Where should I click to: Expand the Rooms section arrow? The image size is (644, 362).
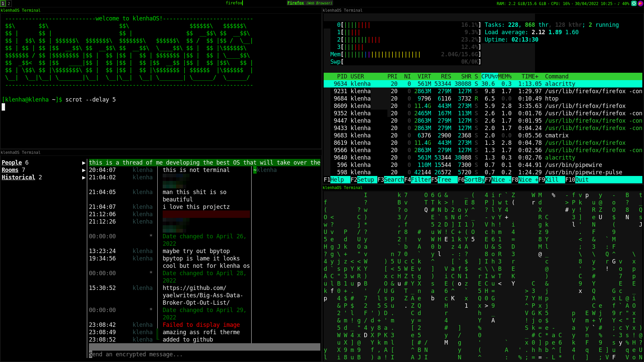coord(84,170)
